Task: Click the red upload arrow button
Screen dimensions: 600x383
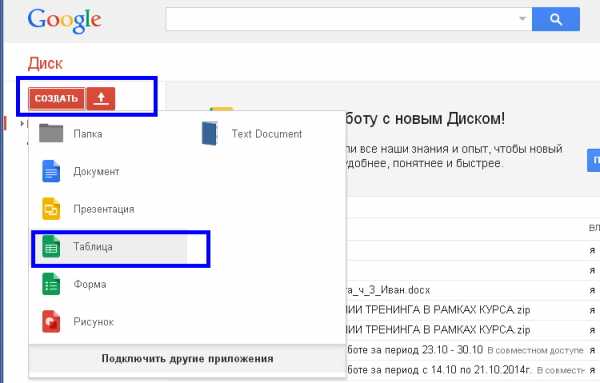Action: (x=101, y=99)
